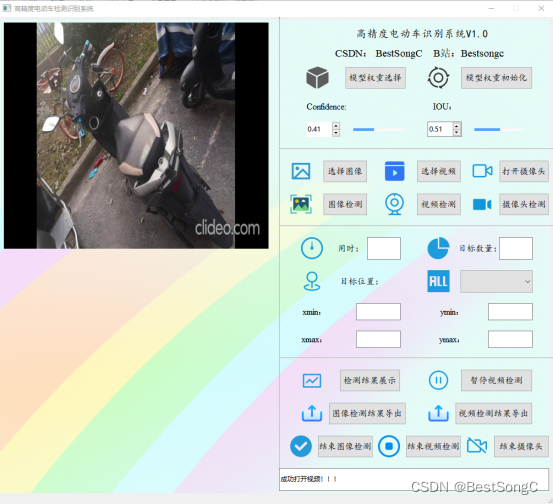Click the stop circle icon
This screenshot has width=553, height=504.
coord(389,446)
